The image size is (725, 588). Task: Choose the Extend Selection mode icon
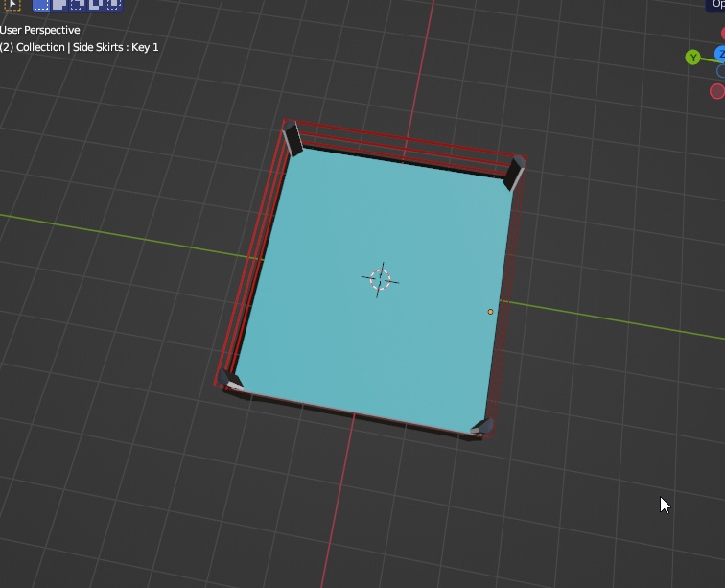pyautogui.click(x=59, y=5)
